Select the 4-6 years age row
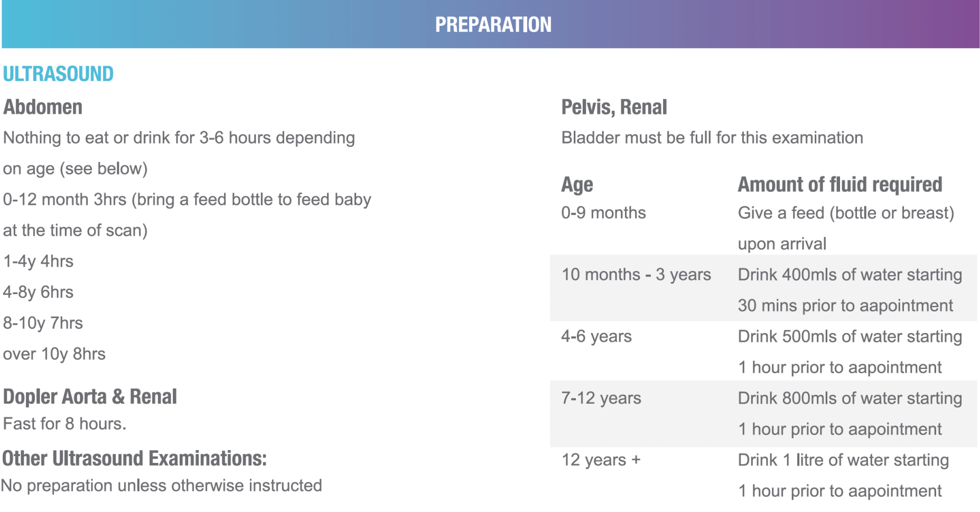This screenshot has width=980, height=512. [x=763, y=351]
